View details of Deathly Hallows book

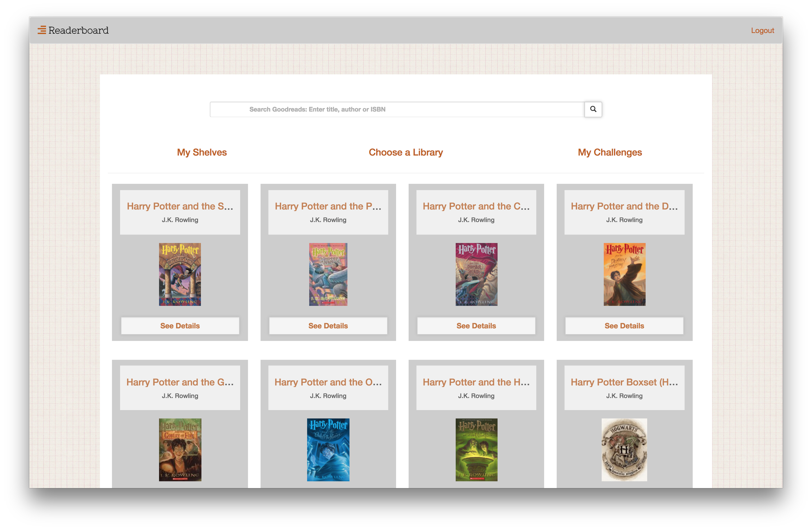click(x=624, y=326)
